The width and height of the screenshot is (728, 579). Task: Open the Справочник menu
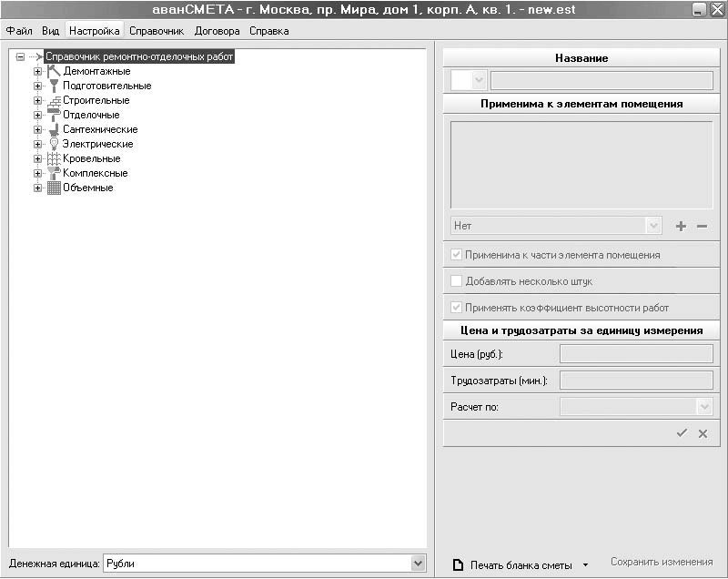[x=157, y=31]
